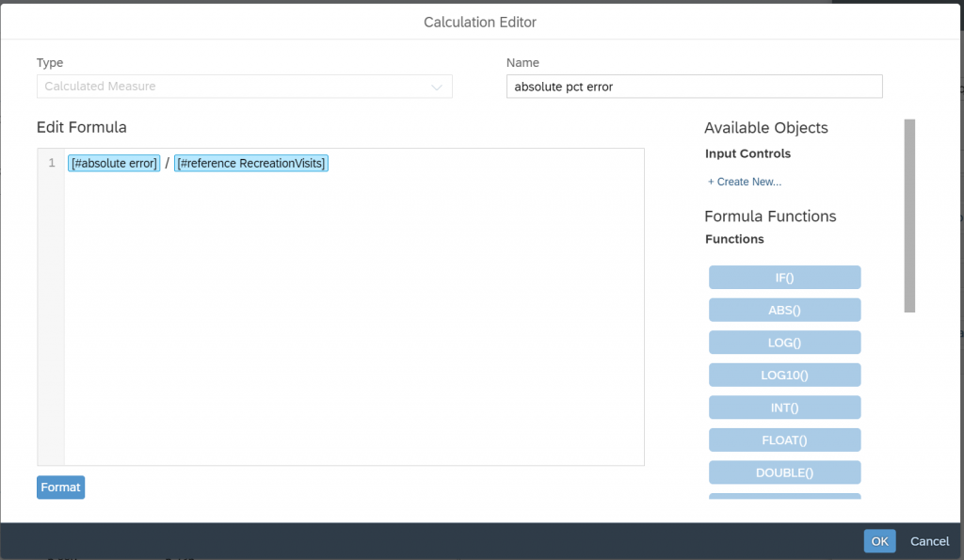Click the division operator in formula

click(167, 163)
